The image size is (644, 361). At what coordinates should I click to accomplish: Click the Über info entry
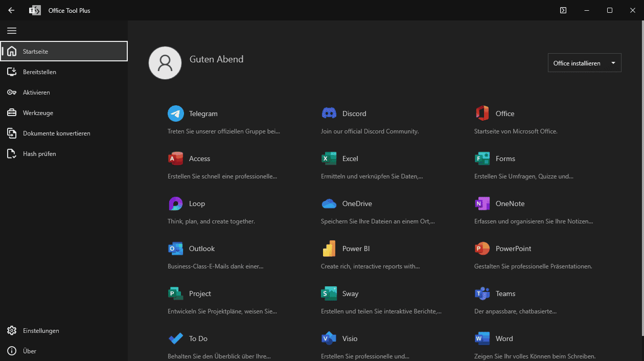(x=64, y=351)
